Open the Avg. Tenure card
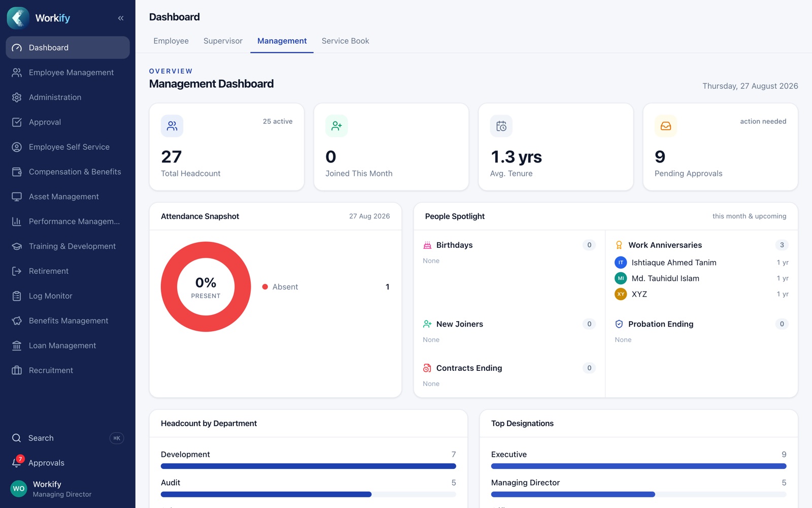812x508 pixels. [556, 147]
